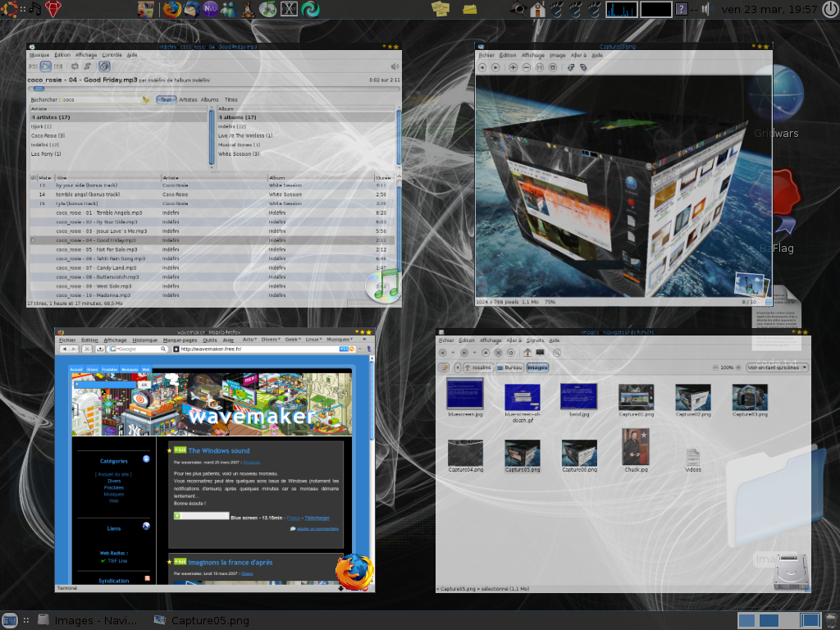Viewport: 840px width, 630px height.
Task: Zoom in on the image in viewer
Action: point(514,67)
